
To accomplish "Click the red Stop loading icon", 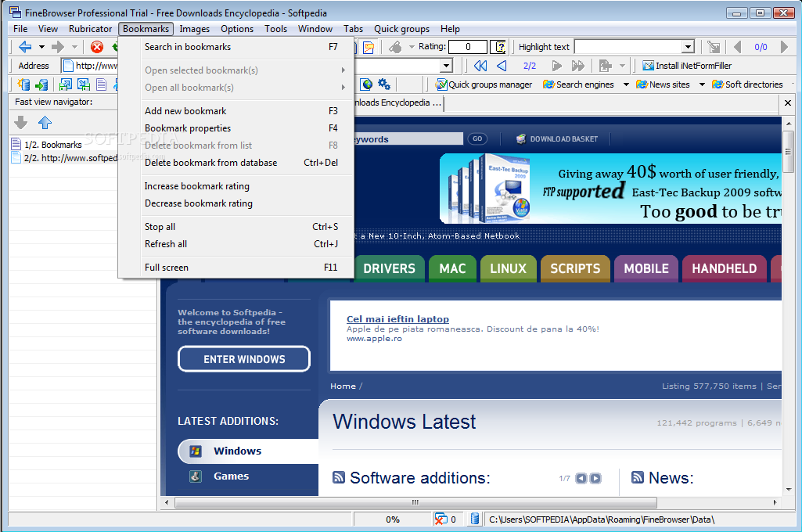I will point(97,47).
